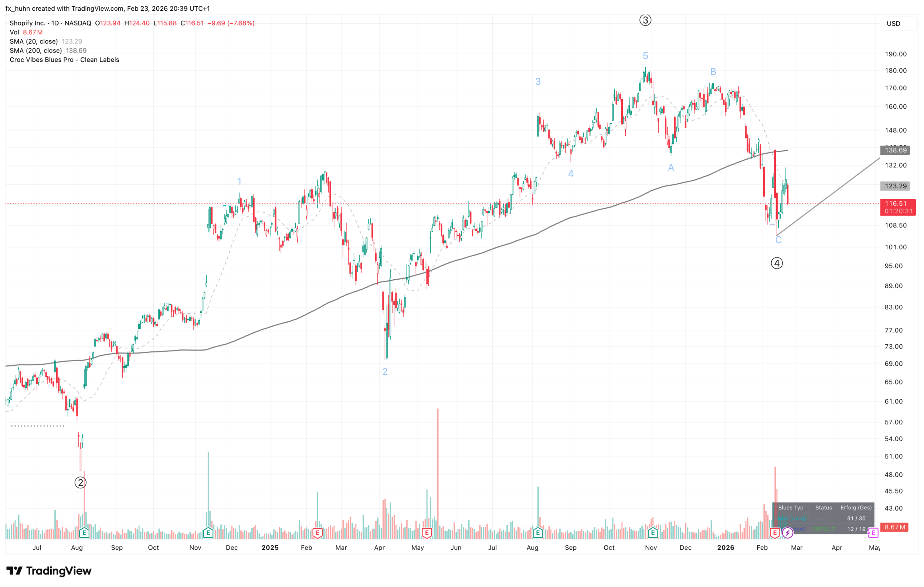Select the SMA (200, close) indicator legend

pyautogui.click(x=36, y=51)
